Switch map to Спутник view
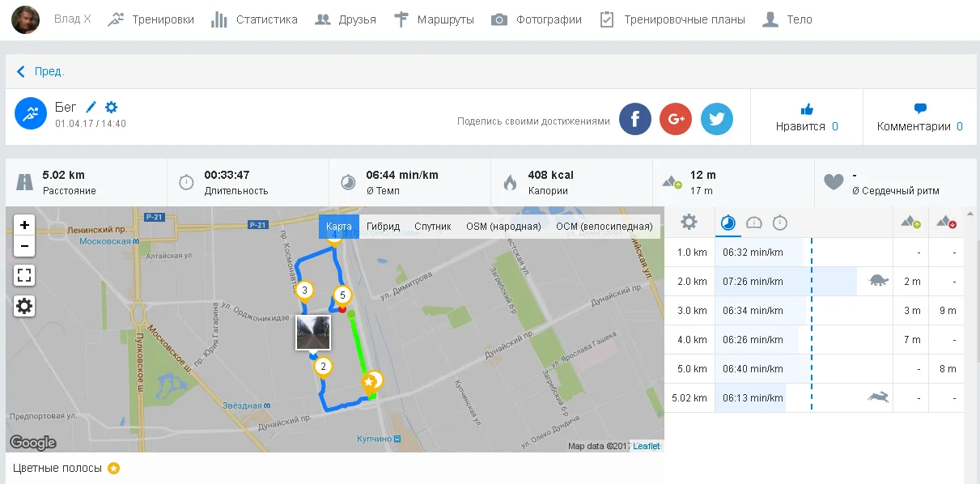The width and height of the screenshot is (980, 484). [x=432, y=227]
